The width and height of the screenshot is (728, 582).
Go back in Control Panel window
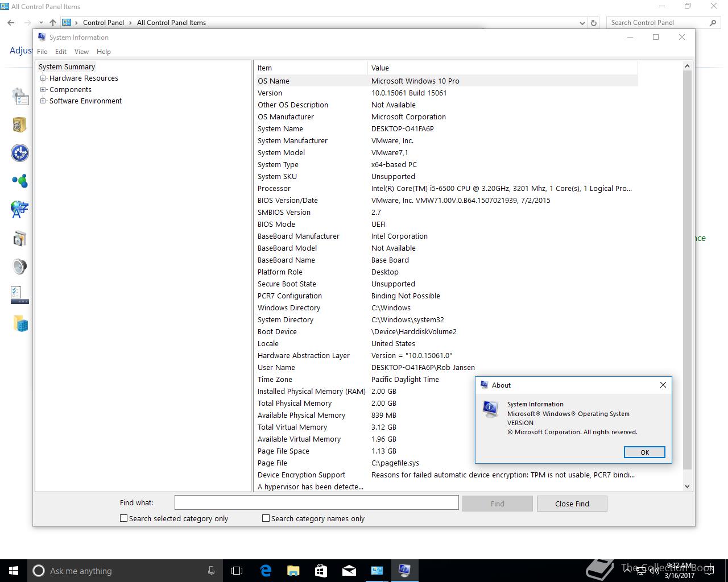tap(11, 23)
